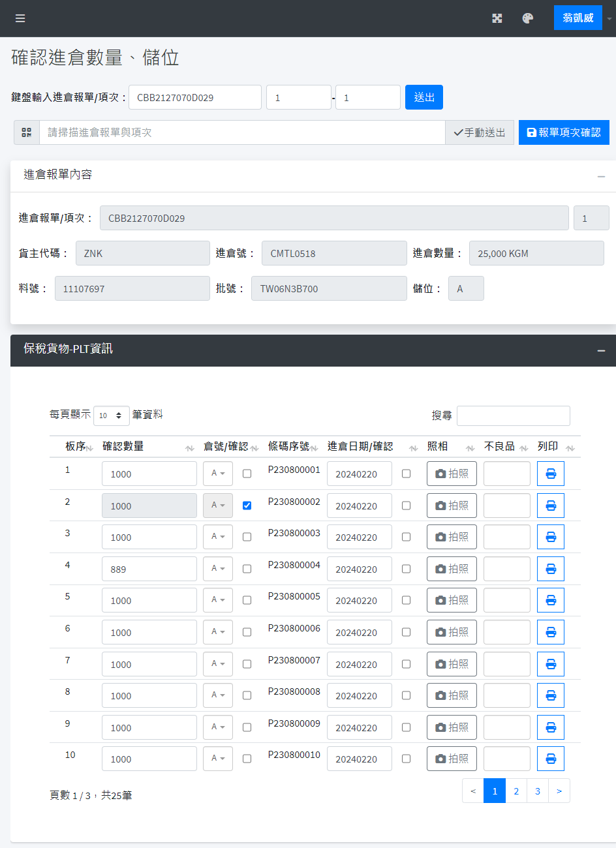Uncheck warehouse confirm box for row 2
Image resolution: width=616 pixels, height=848 pixels.
tap(247, 506)
